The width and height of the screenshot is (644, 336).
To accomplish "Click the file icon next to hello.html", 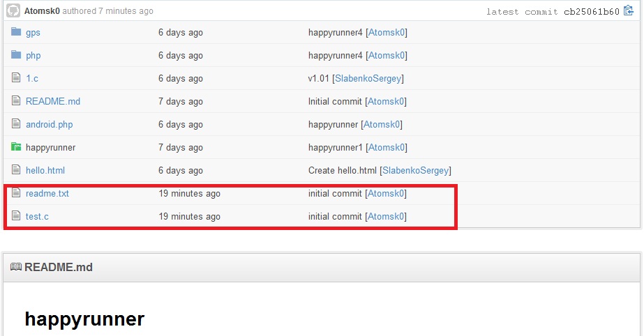I will [15, 169].
